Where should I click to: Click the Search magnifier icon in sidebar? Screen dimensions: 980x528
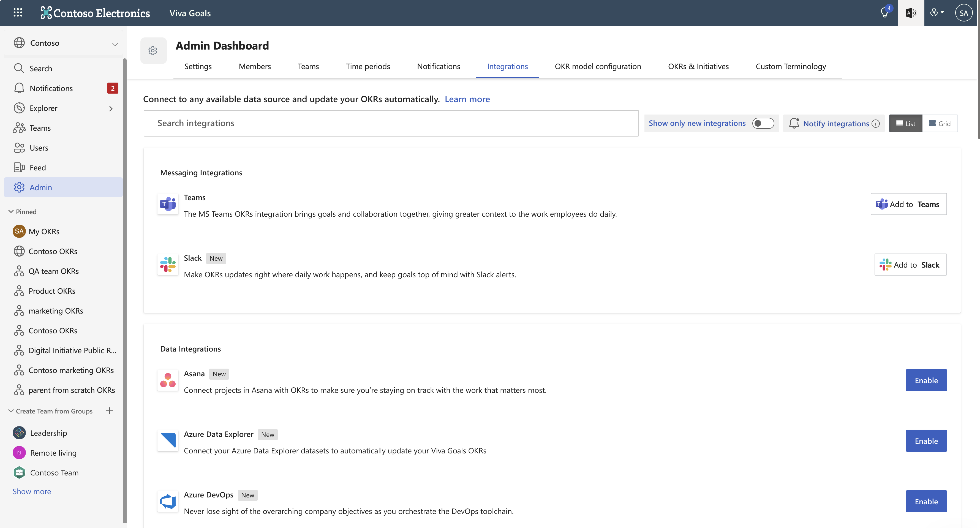19,68
